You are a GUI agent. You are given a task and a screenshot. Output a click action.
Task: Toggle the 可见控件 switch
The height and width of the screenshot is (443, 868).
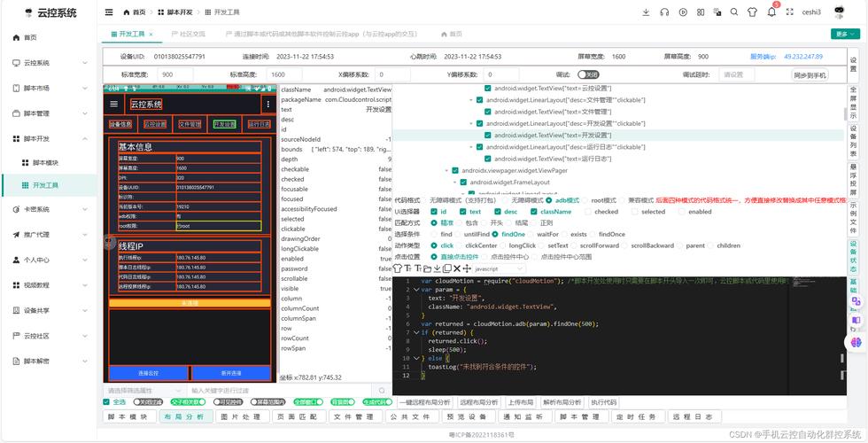pyautogui.click(x=229, y=402)
